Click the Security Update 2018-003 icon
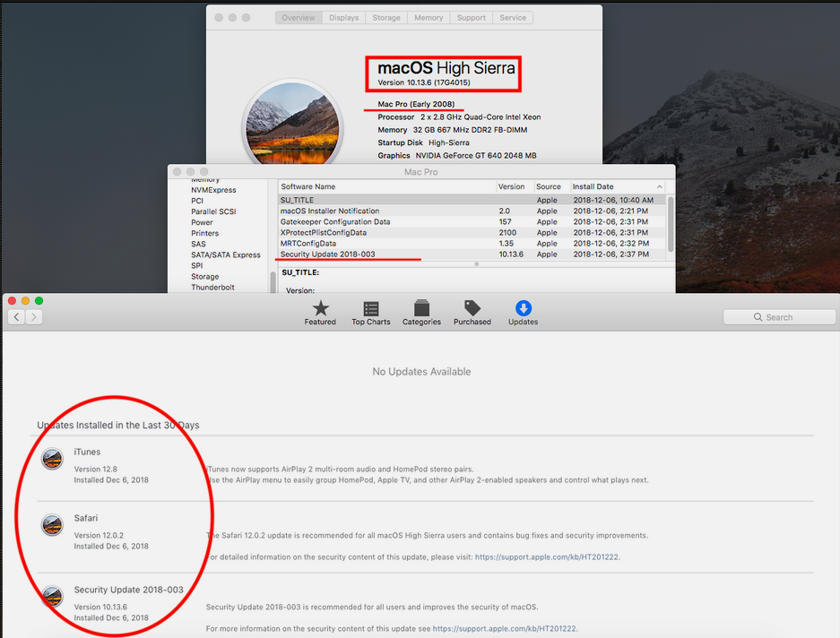840x638 pixels. tap(53, 597)
